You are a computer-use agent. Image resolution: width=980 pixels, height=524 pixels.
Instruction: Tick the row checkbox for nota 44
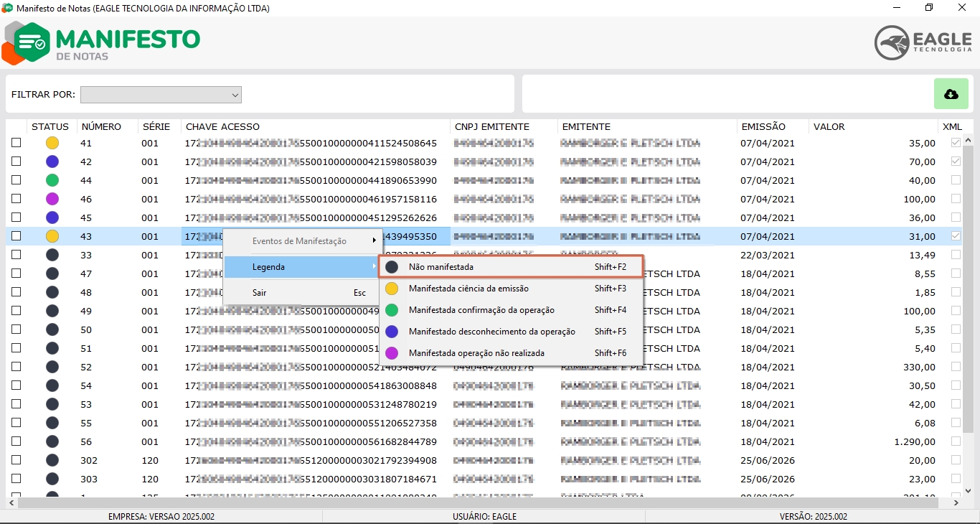click(16, 180)
